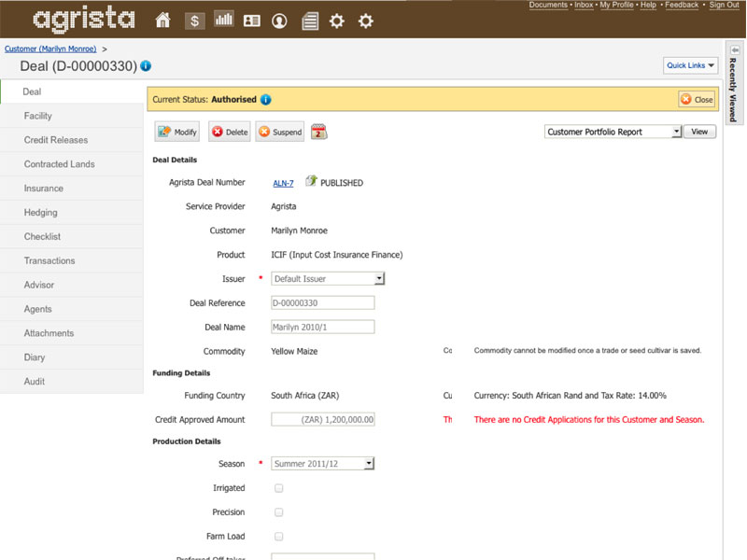
Task: Open the Agents tab
Action: click(x=72, y=309)
